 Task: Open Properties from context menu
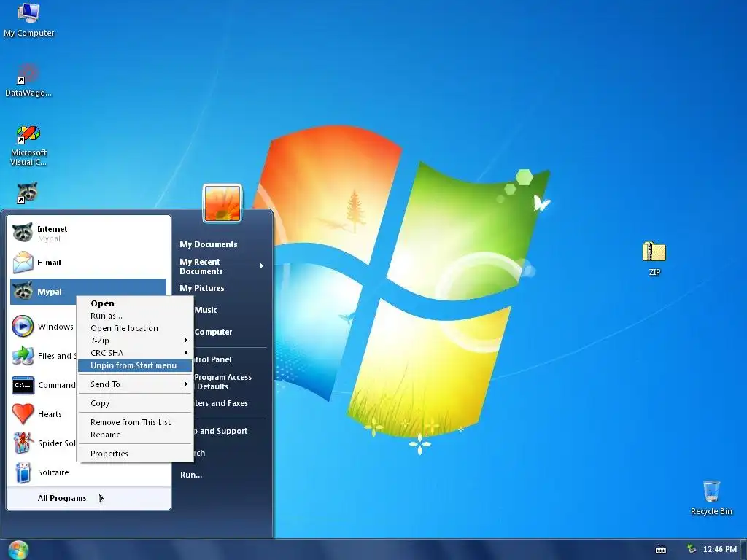[x=135, y=454]
